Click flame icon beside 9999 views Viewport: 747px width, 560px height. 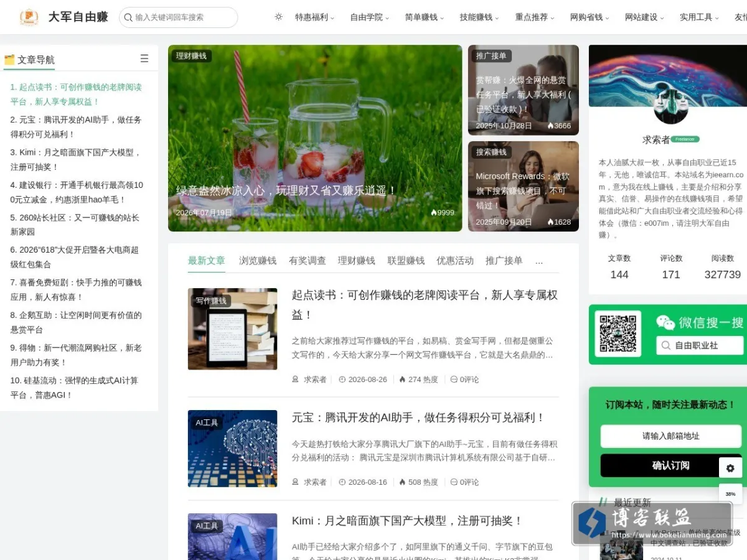433,213
